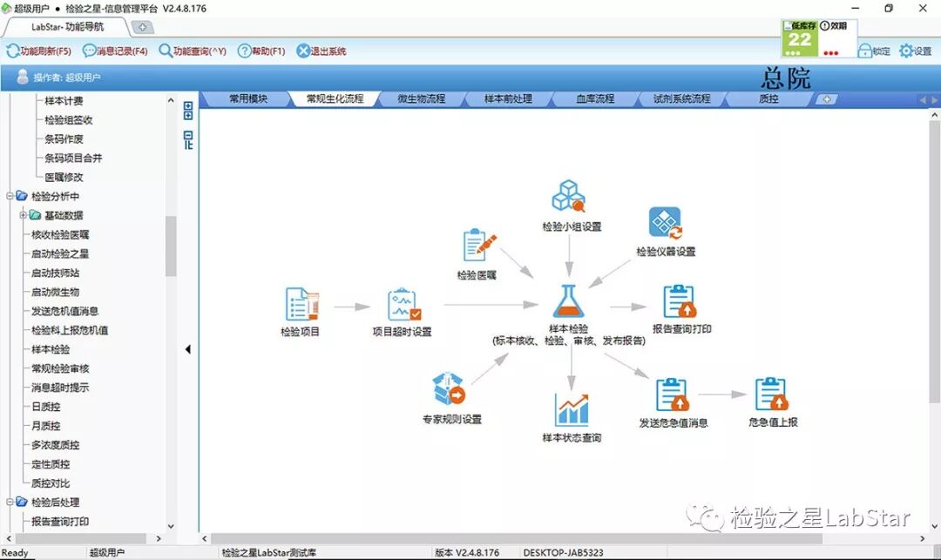Collapse the left navigation panel arrow
The width and height of the screenshot is (941, 560).
(188, 349)
